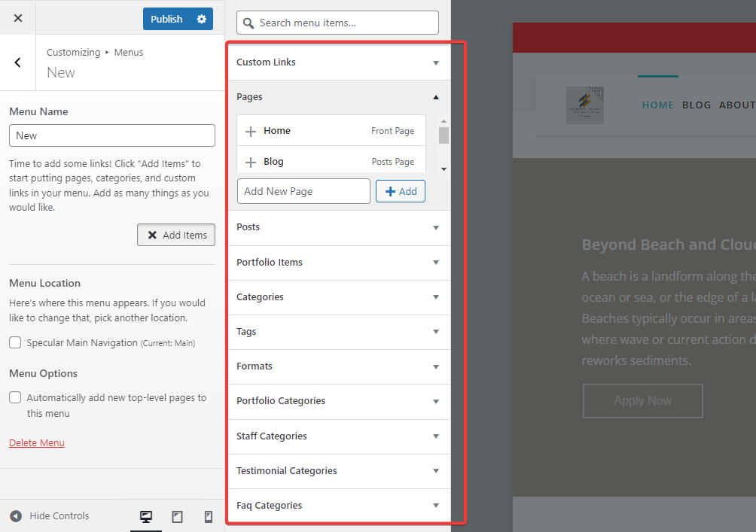
Task: Expand the Custom Links section
Action: [x=338, y=62]
